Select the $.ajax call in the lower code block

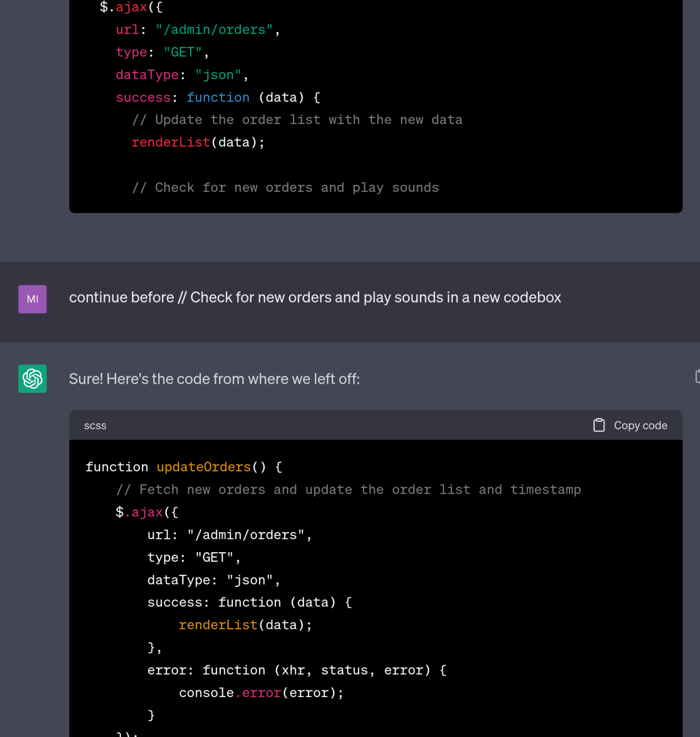point(145,511)
